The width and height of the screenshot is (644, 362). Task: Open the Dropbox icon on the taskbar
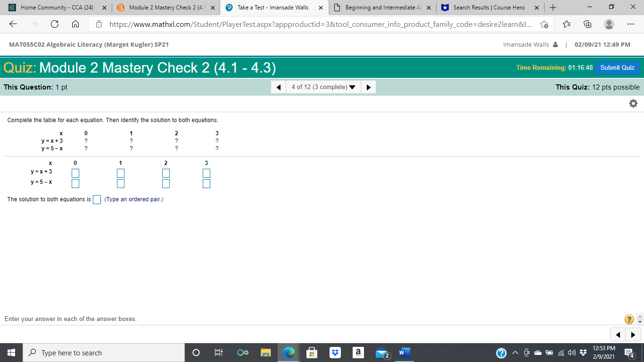[x=335, y=353]
